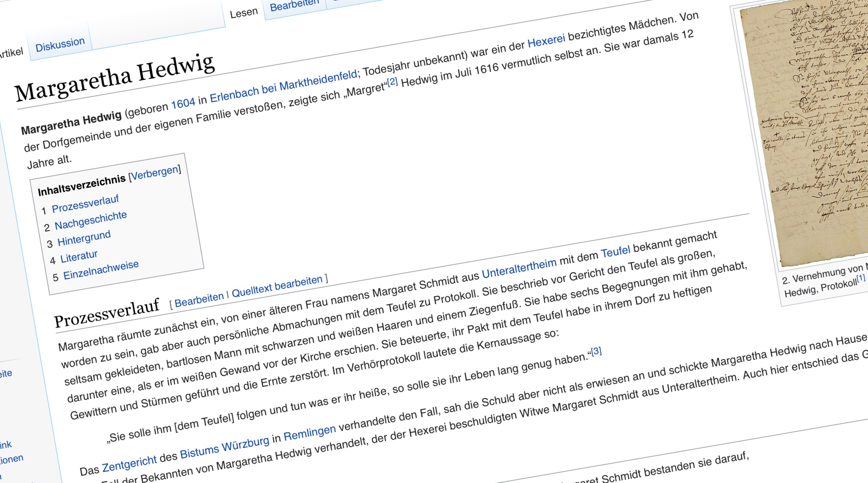The width and height of the screenshot is (868, 483).
Task: Jump to Hintergrund in contents
Action: [84, 238]
